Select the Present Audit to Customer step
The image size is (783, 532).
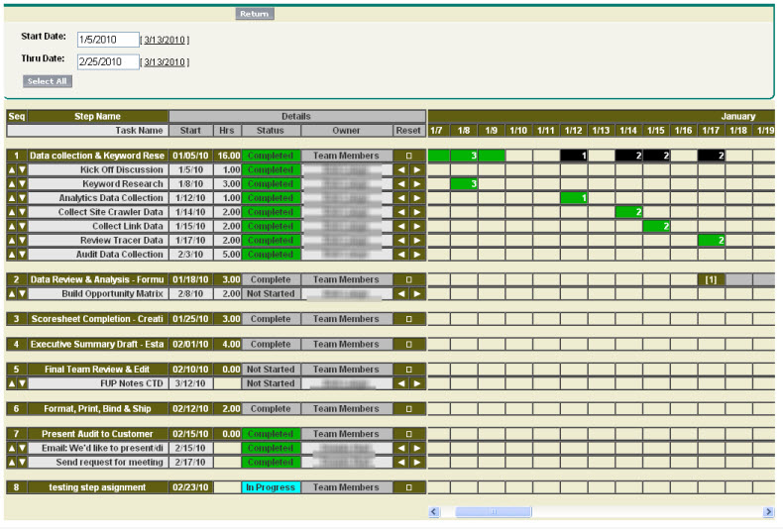click(97, 434)
